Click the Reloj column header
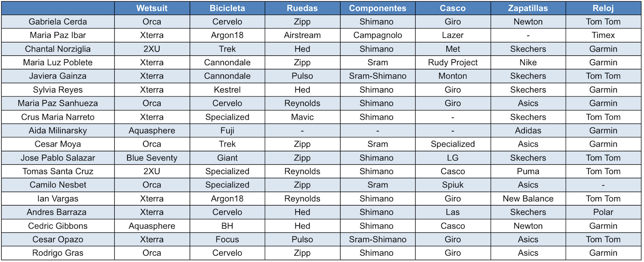This screenshot has width=644, height=262. (x=604, y=8)
